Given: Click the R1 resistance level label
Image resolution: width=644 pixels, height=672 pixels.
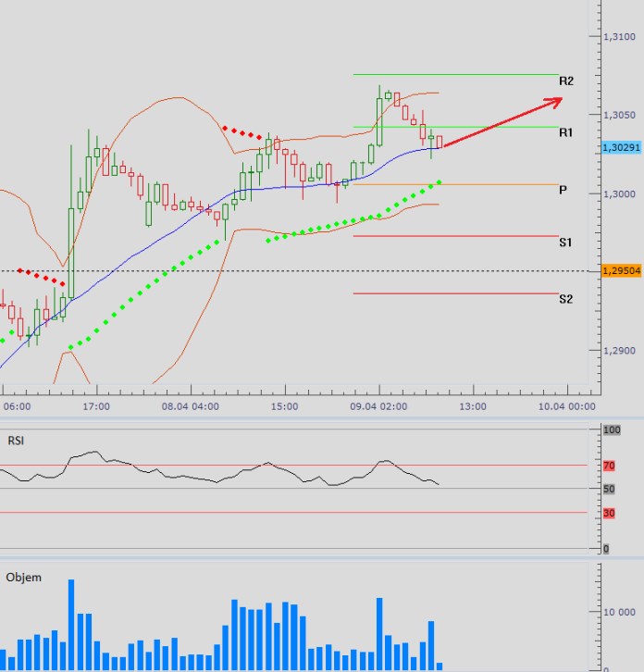Looking at the screenshot, I should point(566,133).
